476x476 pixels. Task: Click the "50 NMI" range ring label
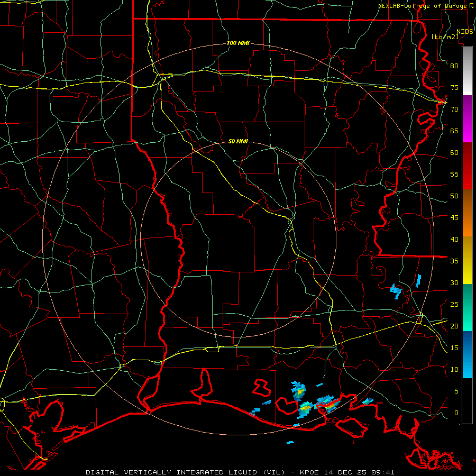[x=238, y=141]
